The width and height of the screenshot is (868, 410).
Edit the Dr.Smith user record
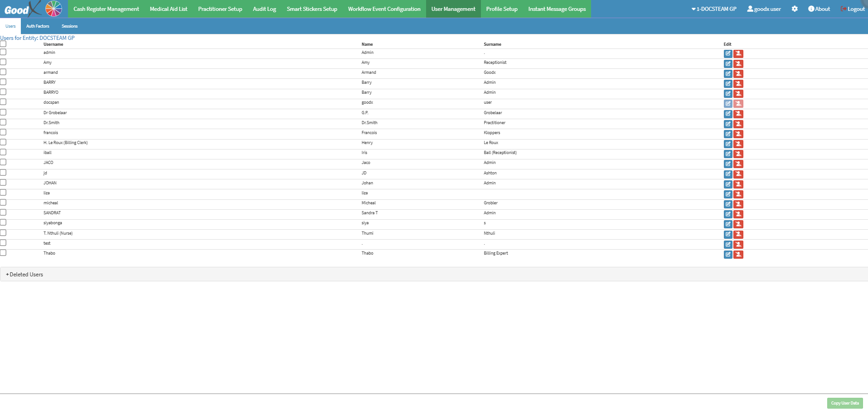727,124
